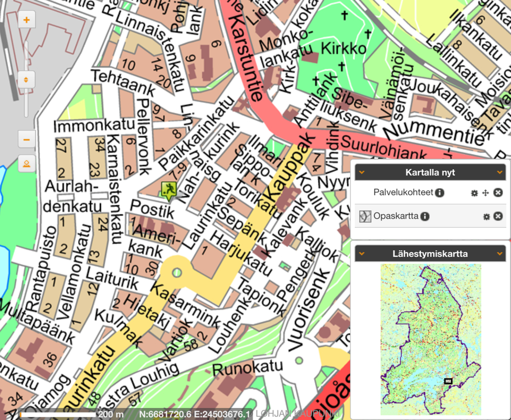This screenshot has width=511, height=420.
Task: Click the zoom slider handle
Action: [26, 80]
